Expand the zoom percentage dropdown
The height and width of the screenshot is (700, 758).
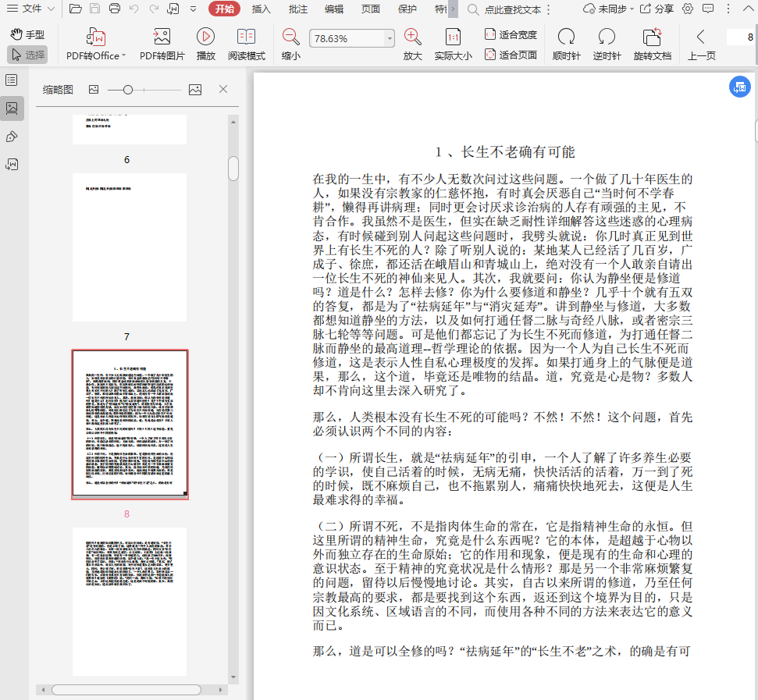[390, 38]
